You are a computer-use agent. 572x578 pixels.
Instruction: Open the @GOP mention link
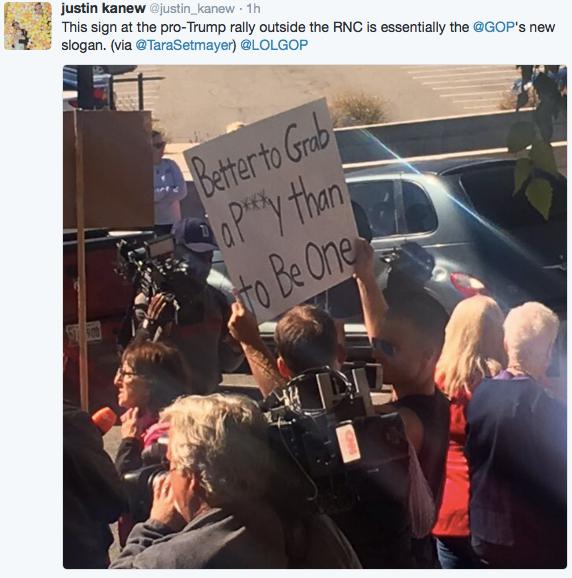(493, 27)
